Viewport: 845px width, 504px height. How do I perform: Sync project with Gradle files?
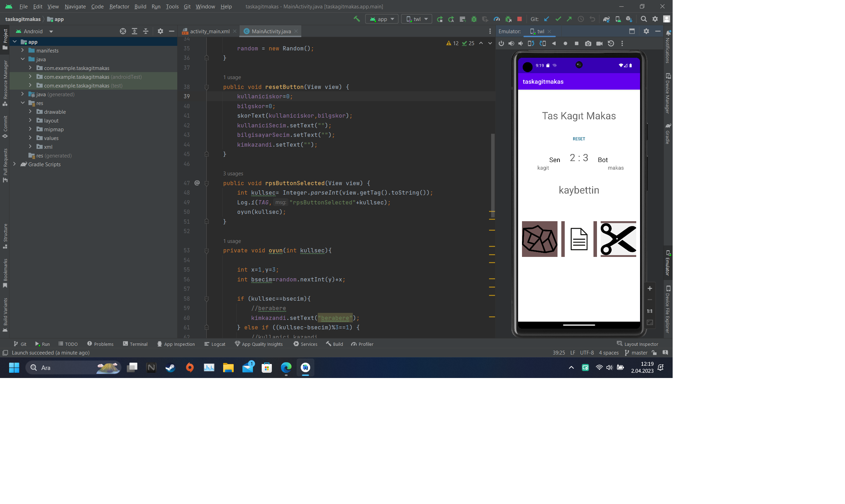click(x=607, y=19)
